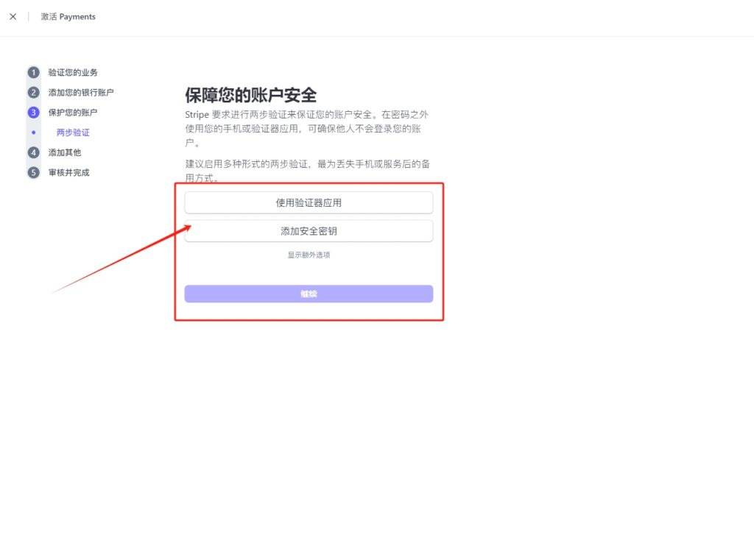Click the 使用验证器应用 button
This screenshot has width=754, height=560.
pyautogui.click(x=309, y=203)
